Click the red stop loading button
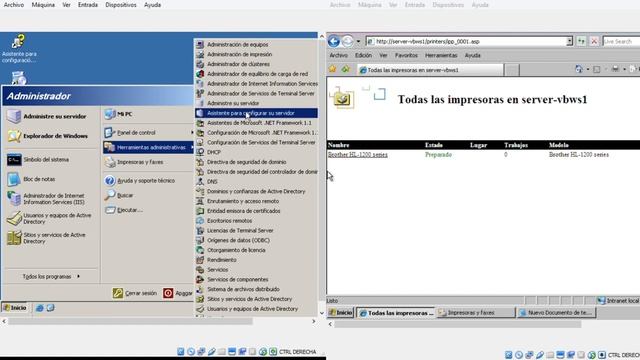640x360 pixels. [x=594, y=41]
